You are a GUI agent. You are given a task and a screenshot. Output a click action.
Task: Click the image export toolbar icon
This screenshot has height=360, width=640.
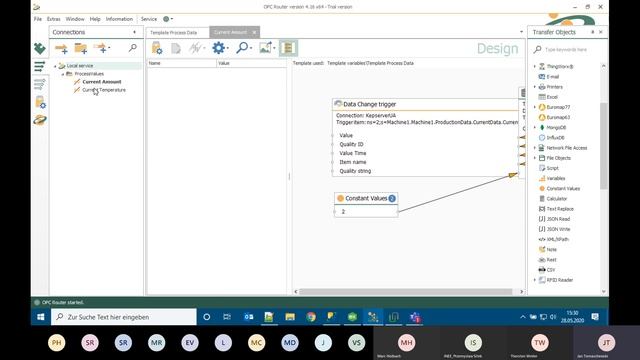(265, 48)
